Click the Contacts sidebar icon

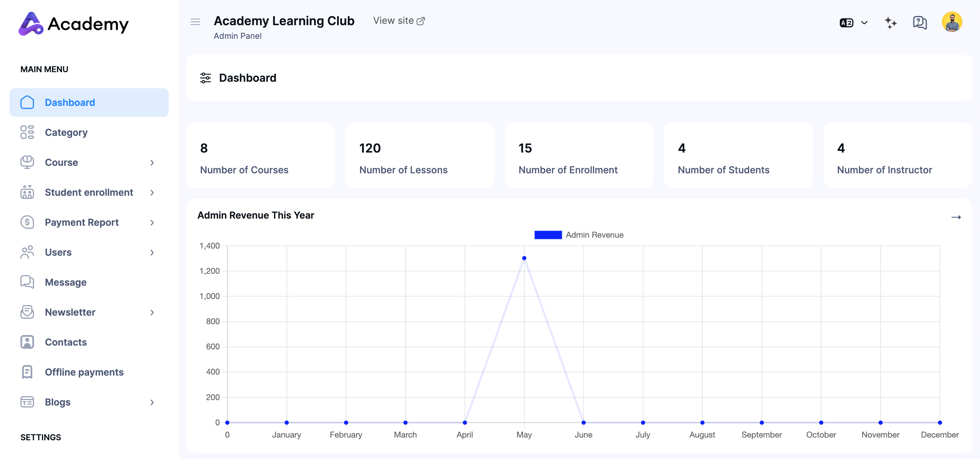pos(27,342)
